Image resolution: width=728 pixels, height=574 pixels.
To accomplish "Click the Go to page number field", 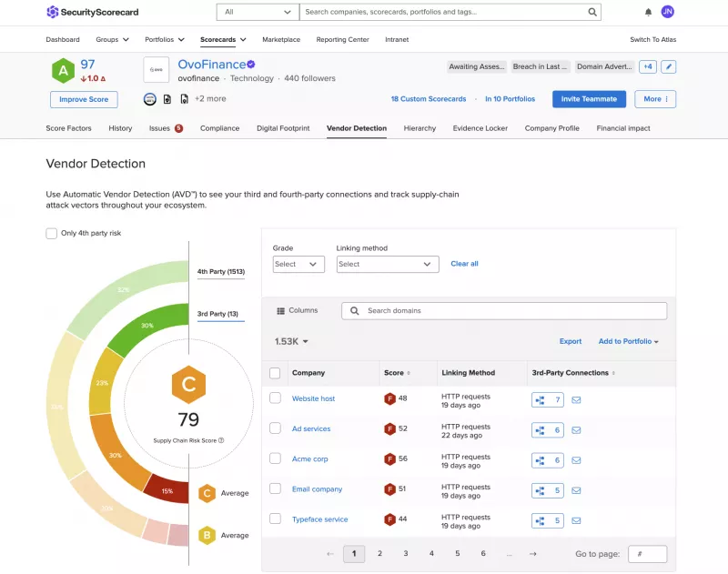I will 647,554.
